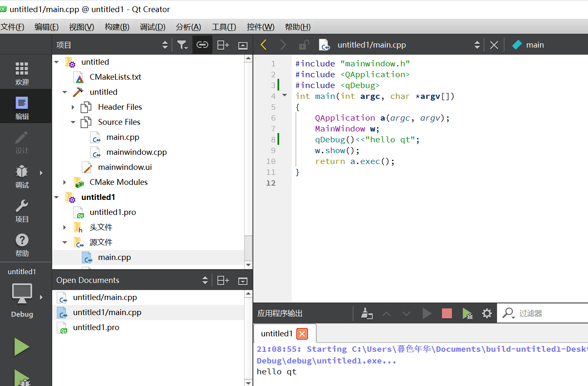Fold the main function at line 4
The image size is (588, 386).
click(x=285, y=96)
